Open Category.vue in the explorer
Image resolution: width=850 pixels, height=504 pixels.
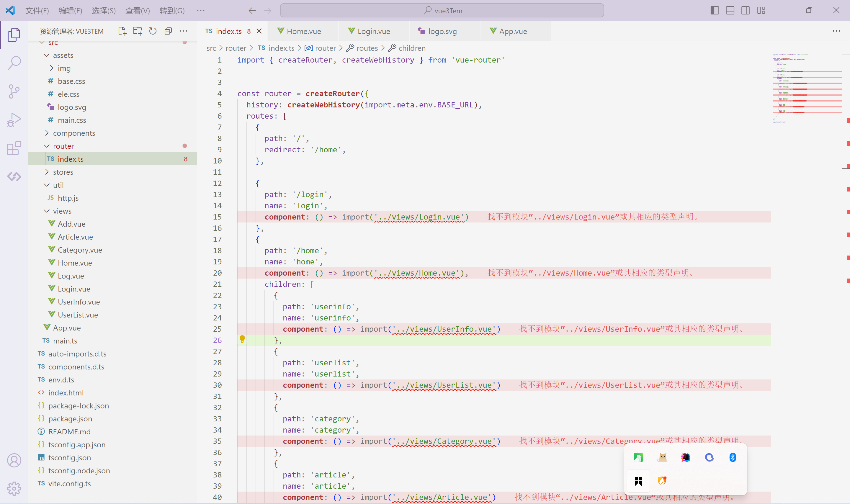pyautogui.click(x=113, y=250)
